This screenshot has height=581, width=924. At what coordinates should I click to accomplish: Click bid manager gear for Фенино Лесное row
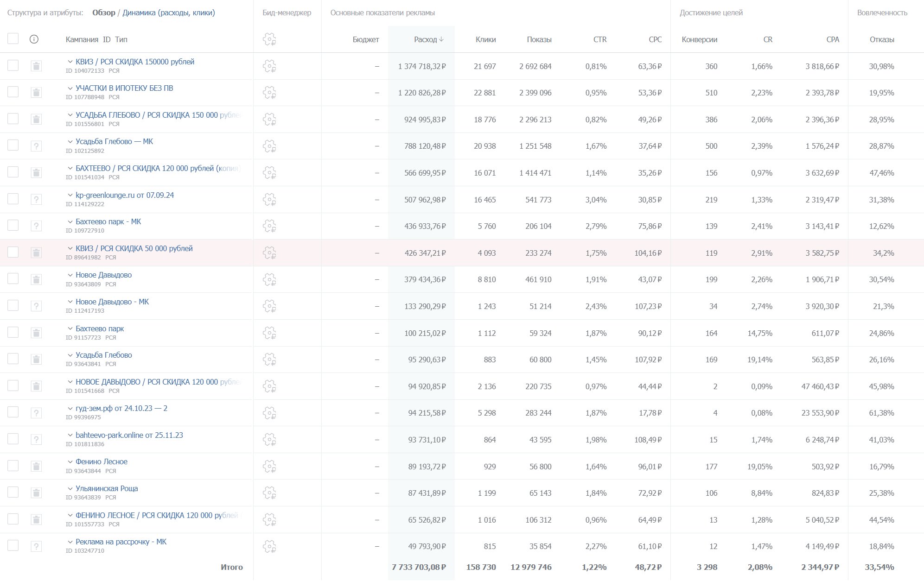point(269,467)
